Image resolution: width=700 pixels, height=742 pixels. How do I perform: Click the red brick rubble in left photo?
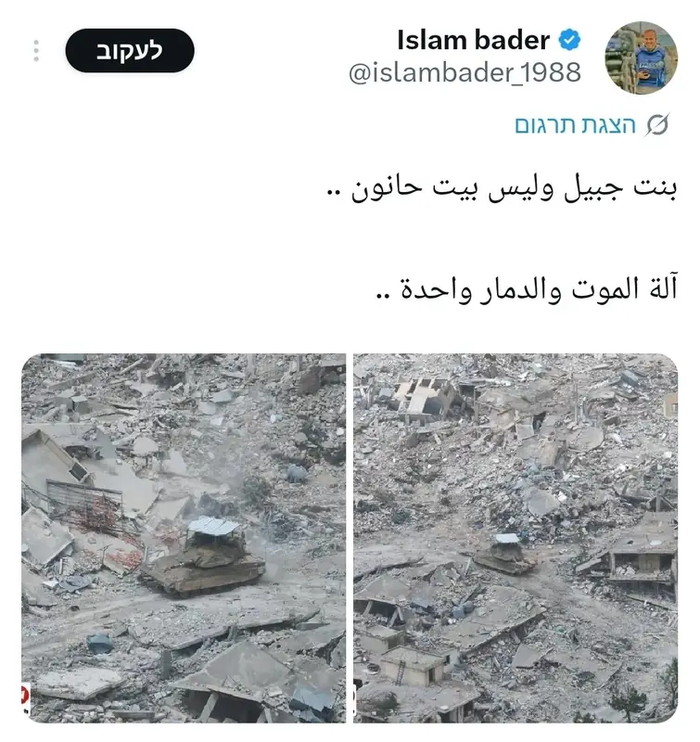(x=102, y=518)
